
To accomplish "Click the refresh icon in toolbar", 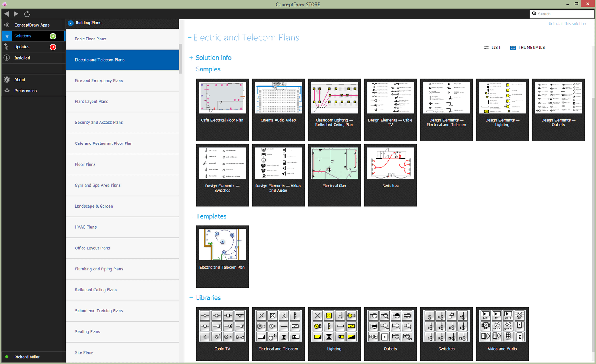I will click(x=27, y=14).
